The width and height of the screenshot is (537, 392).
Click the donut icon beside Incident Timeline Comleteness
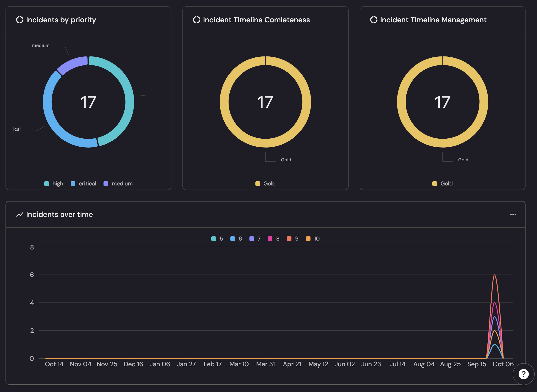point(196,20)
